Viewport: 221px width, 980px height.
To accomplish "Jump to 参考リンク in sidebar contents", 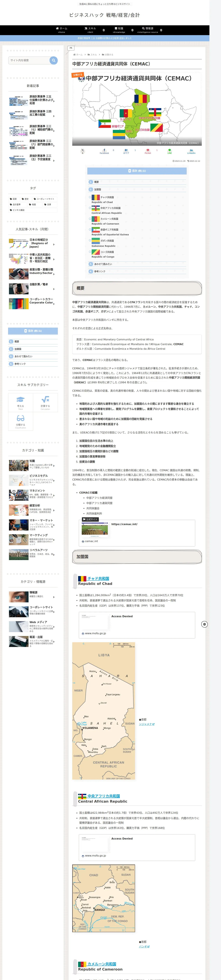I will point(20,364).
